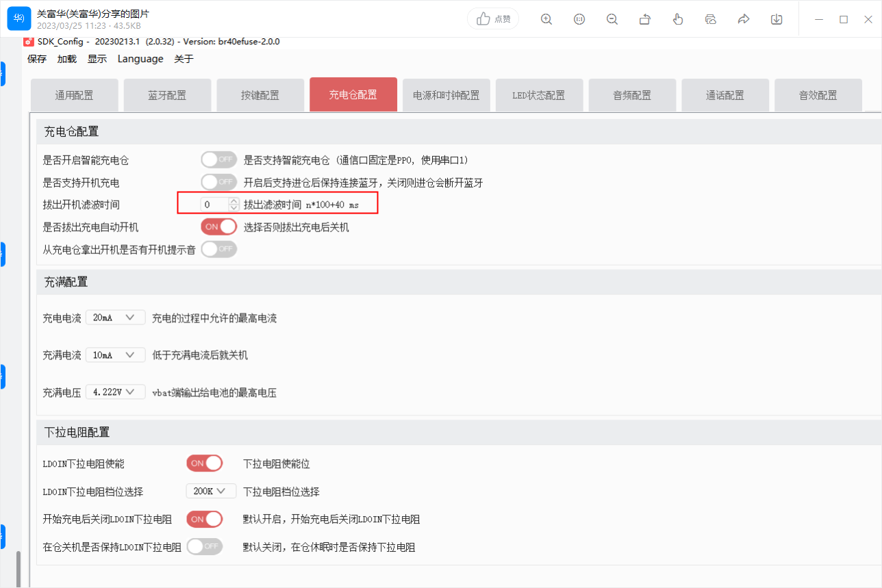Screen dimensions: 882x588
Task: Enable 从充电仓拿出开机是否有开机提示音 switch
Action: (x=219, y=248)
